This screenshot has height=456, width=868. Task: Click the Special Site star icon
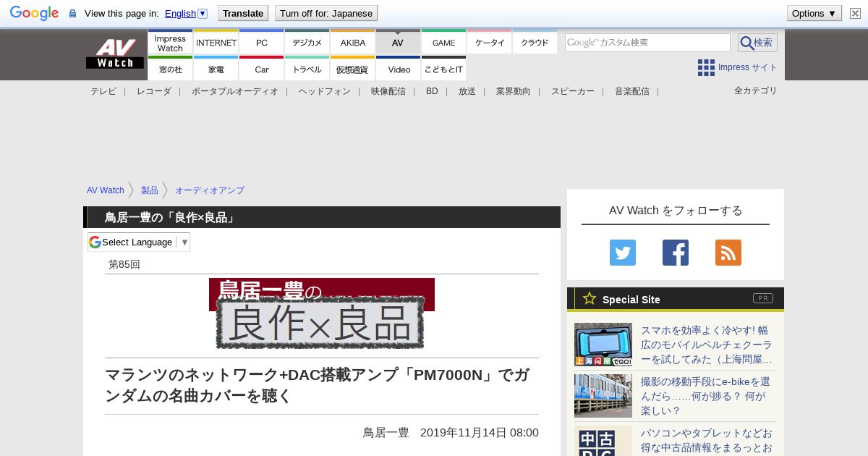click(x=590, y=298)
